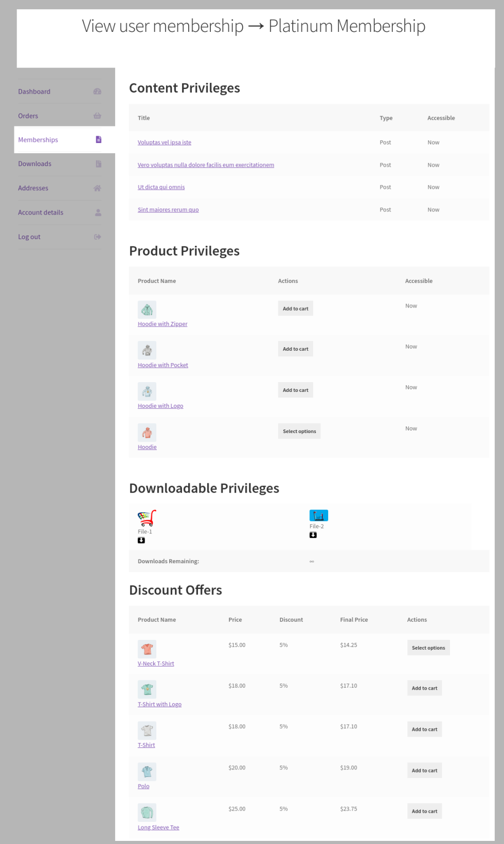The width and height of the screenshot is (504, 844).
Task: Click the Downloads file icon in sidebar
Action: click(x=98, y=164)
